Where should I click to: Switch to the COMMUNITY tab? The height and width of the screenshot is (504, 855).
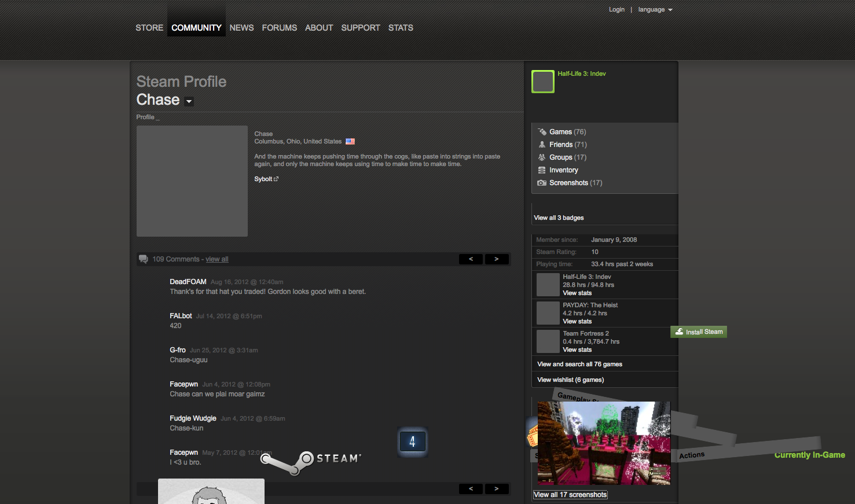tap(196, 28)
